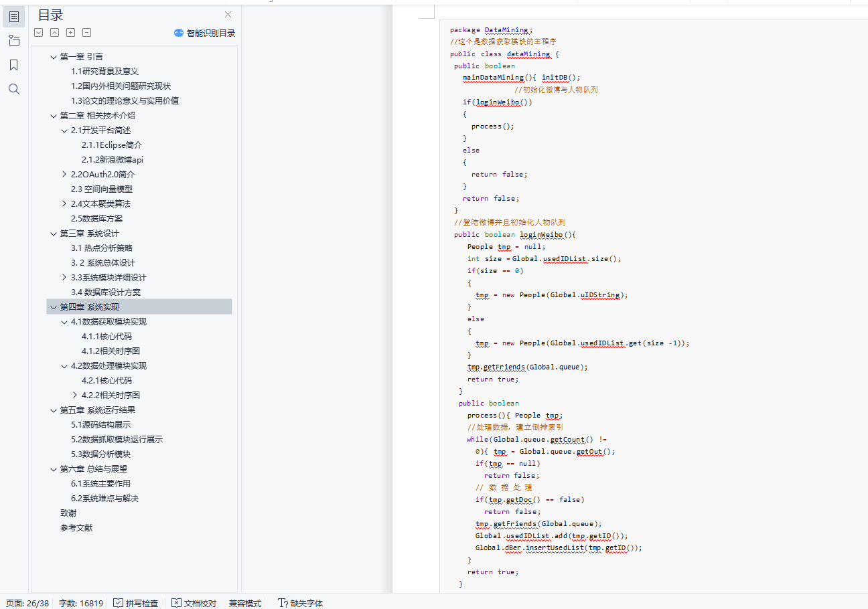Viewport: 868px width, 609px height.
Task: Jump to 2.3 空间向量模型
Action: 102,189
